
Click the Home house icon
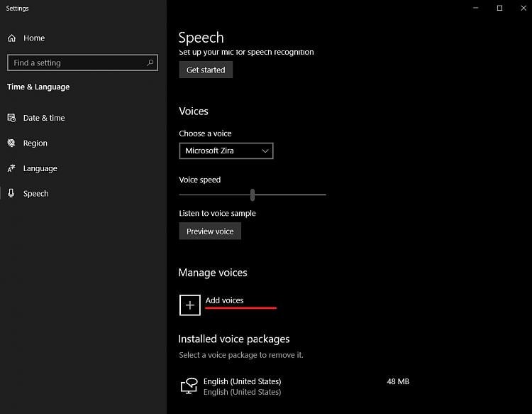point(11,38)
